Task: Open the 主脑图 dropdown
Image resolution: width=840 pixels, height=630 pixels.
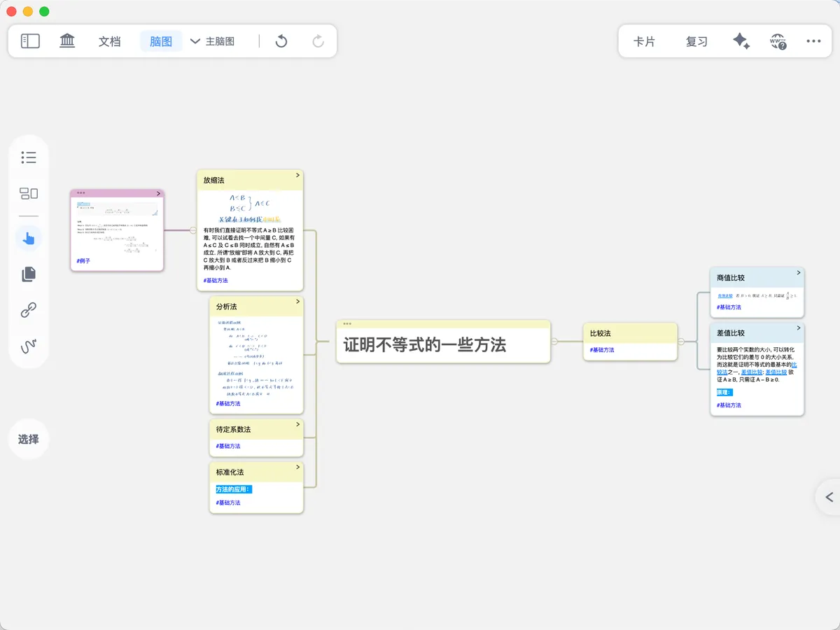Action: tap(213, 41)
